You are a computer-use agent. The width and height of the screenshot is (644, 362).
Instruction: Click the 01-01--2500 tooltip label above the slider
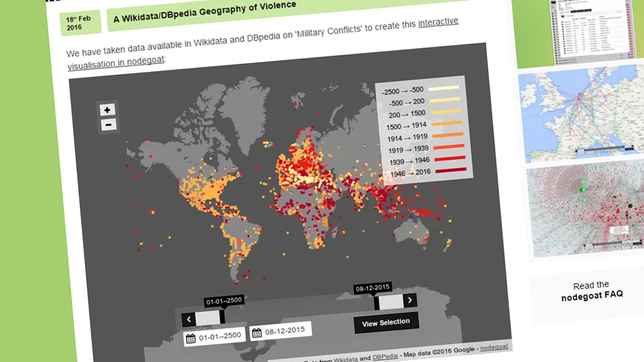224,301
